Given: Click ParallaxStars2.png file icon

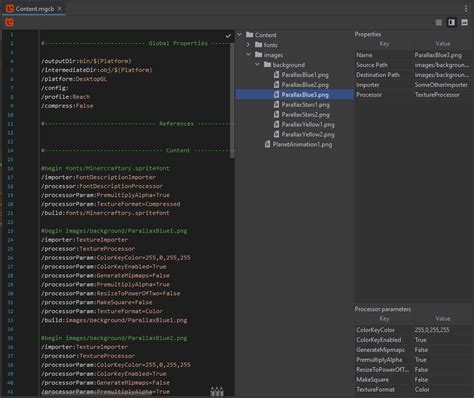Looking at the screenshot, I should pos(276,114).
